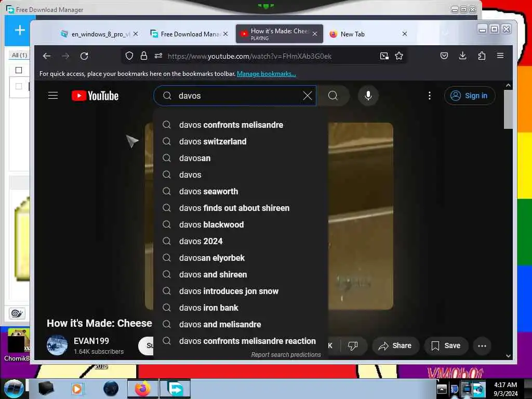The height and width of the screenshot is (399, 532).
Task: Click the Share button
Action: (395, 345)
